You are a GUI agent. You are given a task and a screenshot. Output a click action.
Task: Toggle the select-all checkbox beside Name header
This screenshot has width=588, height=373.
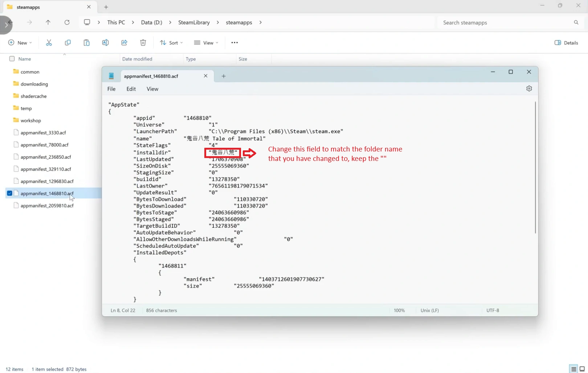click(x=12, y=59)
